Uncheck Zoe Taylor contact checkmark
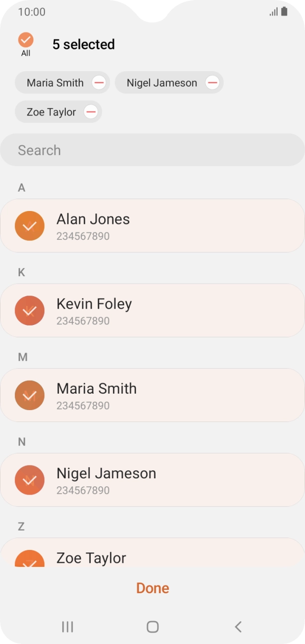 pos(30,560)
